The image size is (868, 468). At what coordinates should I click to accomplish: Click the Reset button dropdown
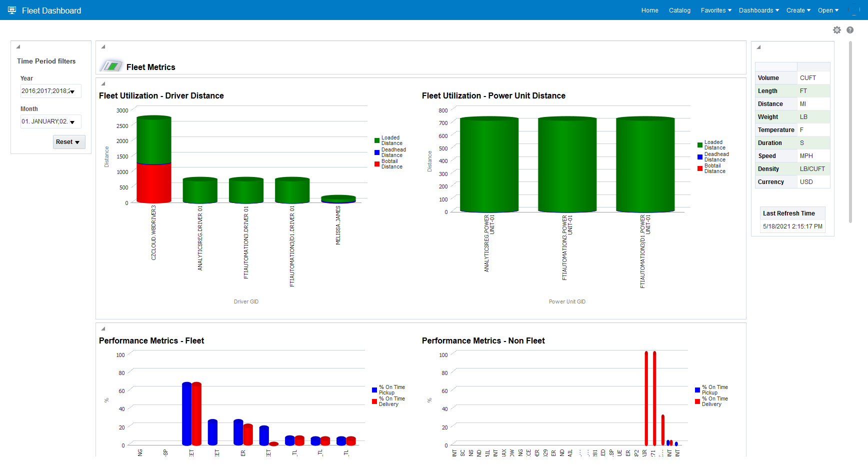69,142
